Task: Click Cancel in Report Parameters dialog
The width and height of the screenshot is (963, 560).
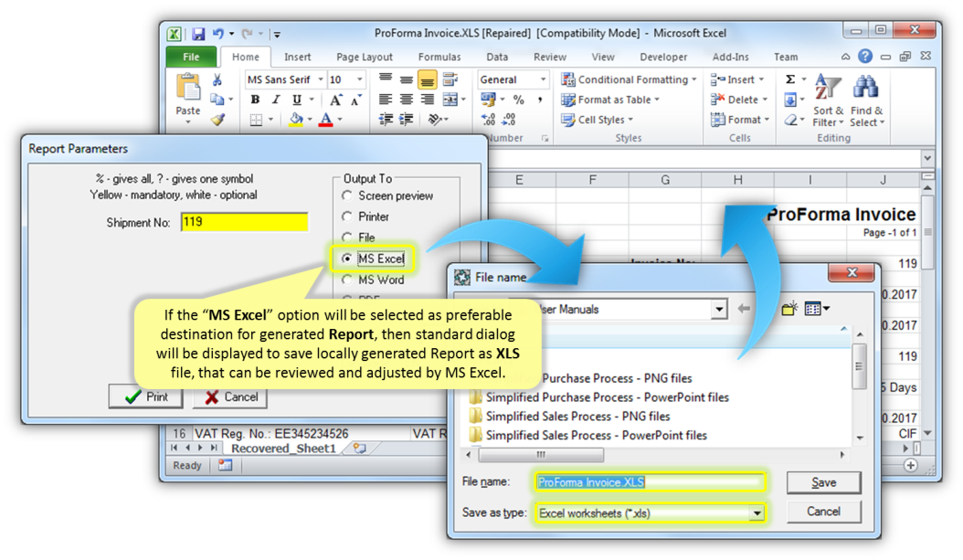Action: pyautogui.click(x=230, y=396)
